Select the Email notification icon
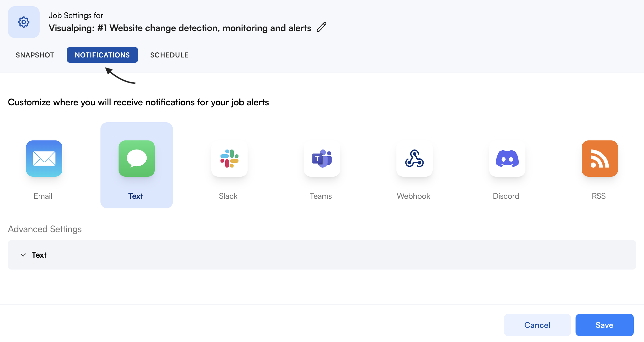The image size is (644, 342). 44,159
